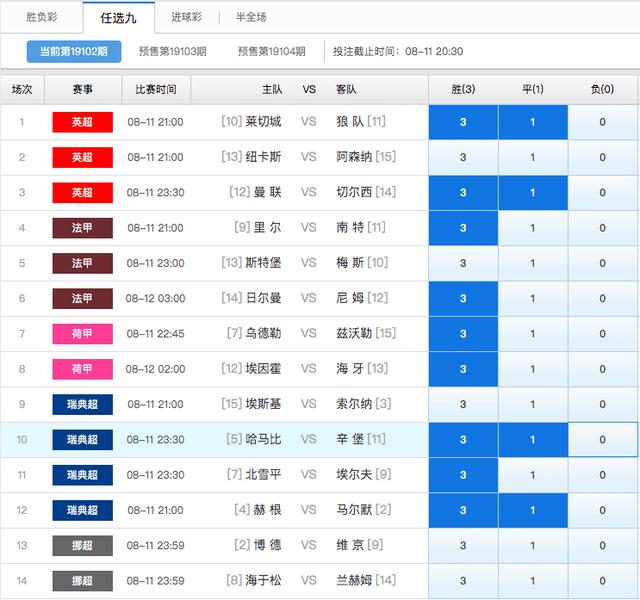Pick loss (0) for 曼联 vs 切尔西
Image resolution: width=640 pixels, height=600 pixels.
tap(602, 193)
